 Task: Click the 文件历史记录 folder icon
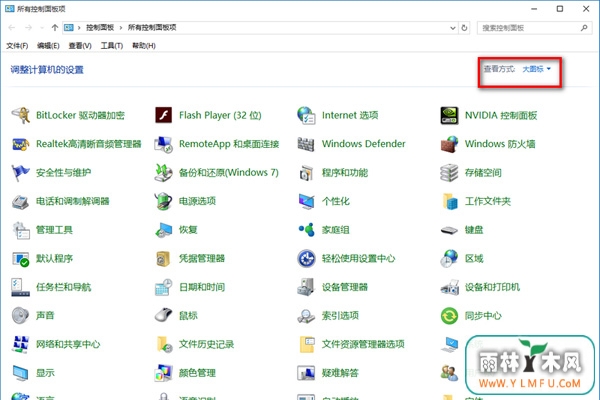coord(165,344)
